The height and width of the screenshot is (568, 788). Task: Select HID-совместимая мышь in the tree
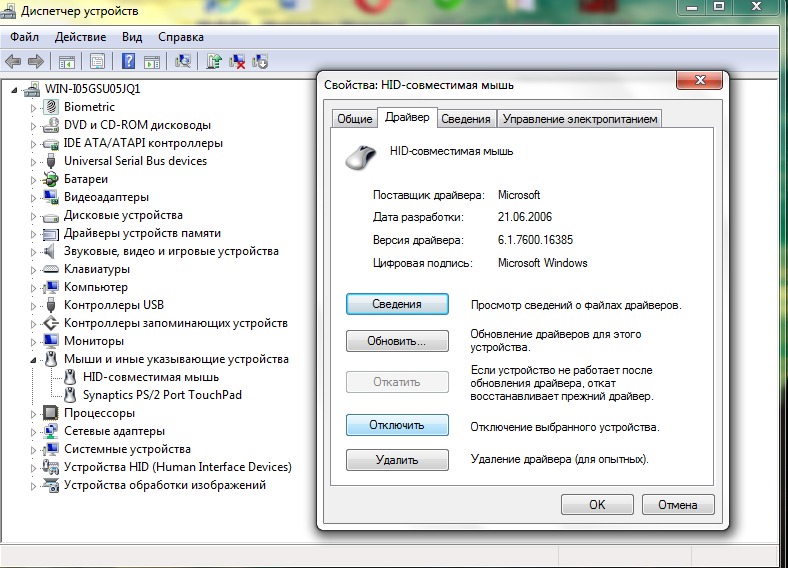coord(151,377)
